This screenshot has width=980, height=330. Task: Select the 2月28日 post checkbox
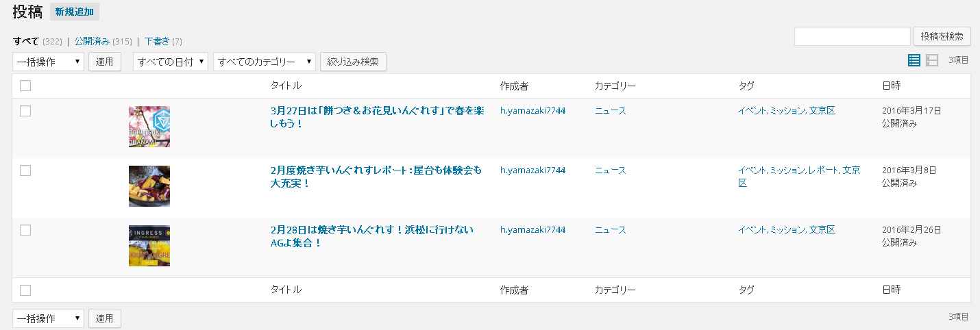click(25, 230)
